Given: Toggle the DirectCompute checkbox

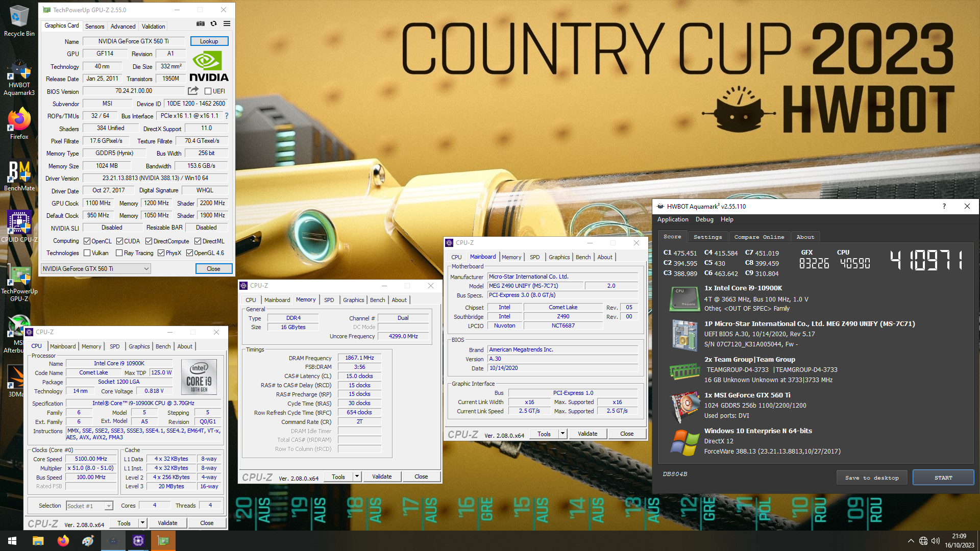Looking at the screenshot, I should [149, 241].
